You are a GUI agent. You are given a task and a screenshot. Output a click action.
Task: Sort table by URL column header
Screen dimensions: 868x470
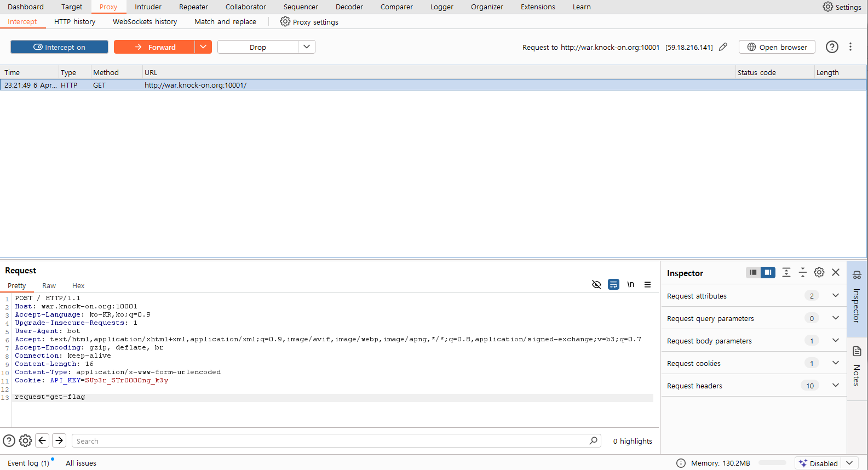point(438,72)
